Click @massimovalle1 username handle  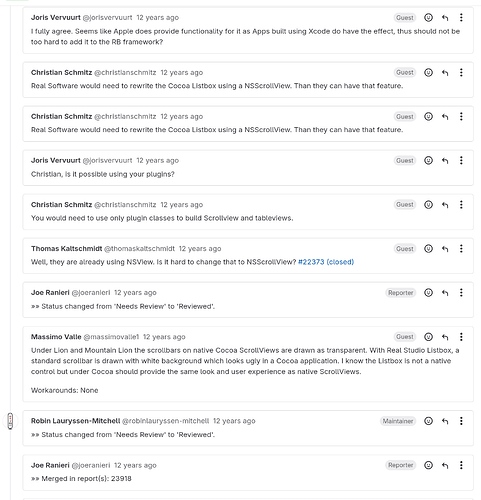[111, 337]
